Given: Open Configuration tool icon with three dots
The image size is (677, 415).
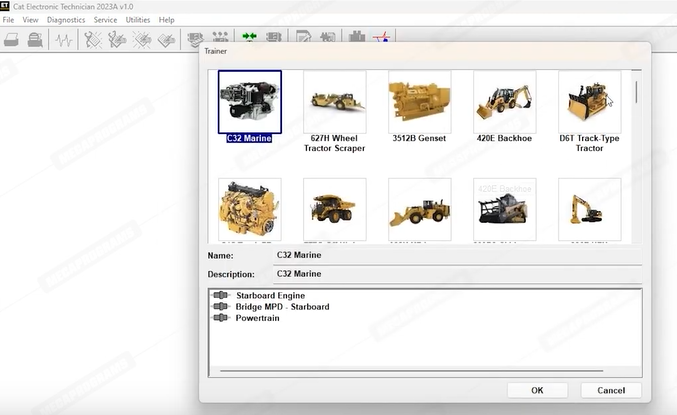Looking at the screenshot, I should tap(220, 37).
